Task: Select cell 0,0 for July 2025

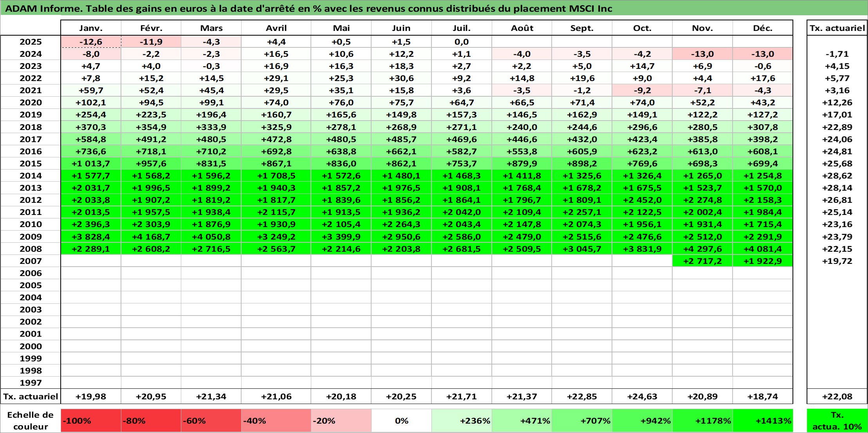Action: click(462, 42)
